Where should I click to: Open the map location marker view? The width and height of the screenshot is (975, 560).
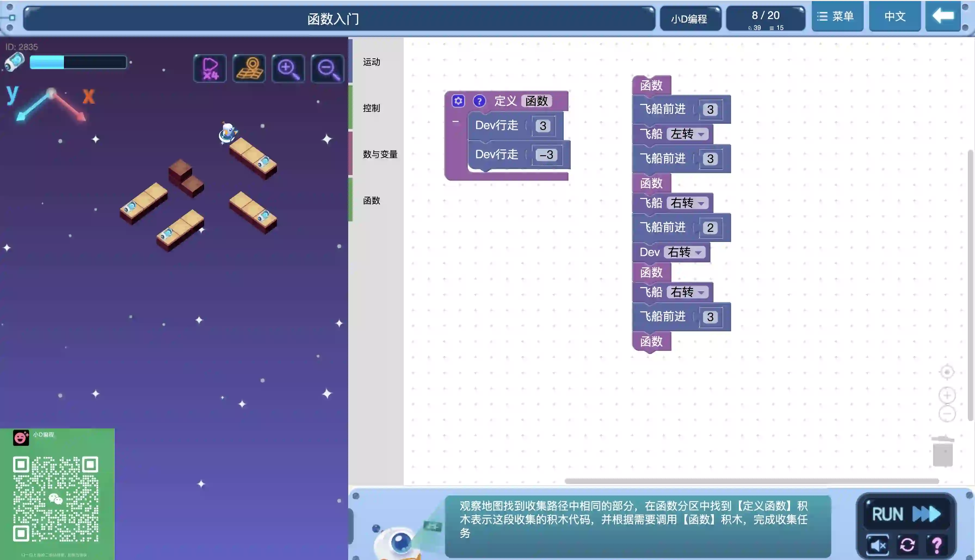[x=249, y=69]
